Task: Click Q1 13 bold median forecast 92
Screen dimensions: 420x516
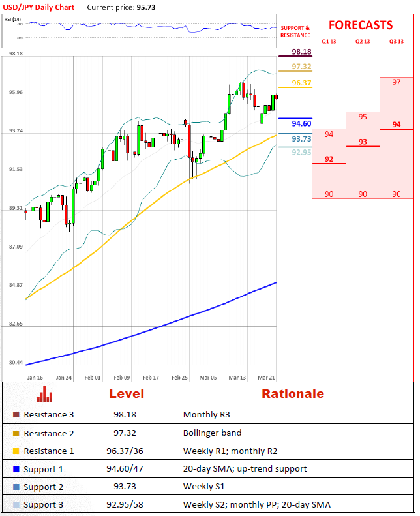Action: coord(329,159)
